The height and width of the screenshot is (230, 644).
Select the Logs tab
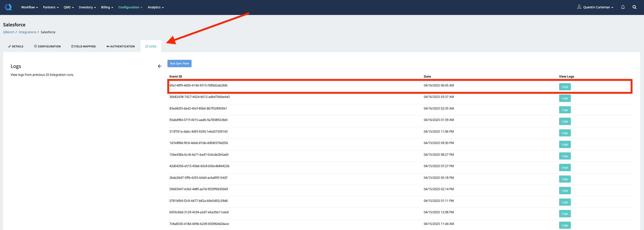click(151, 46)
